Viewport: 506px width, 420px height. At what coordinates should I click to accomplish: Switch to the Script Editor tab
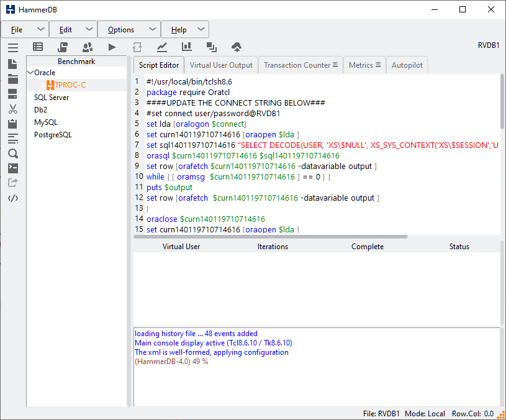159,65
